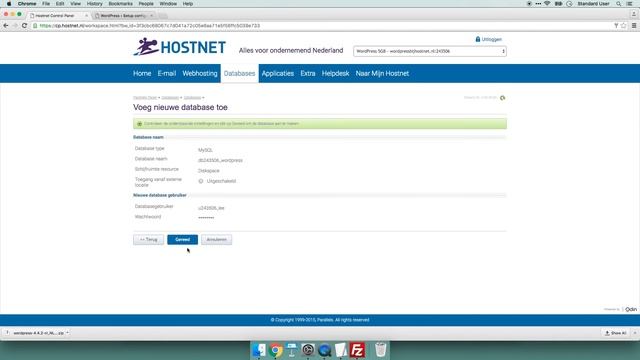Open the Chrome Bookmarks menu
640x360 pixels.
click(120, 4)
